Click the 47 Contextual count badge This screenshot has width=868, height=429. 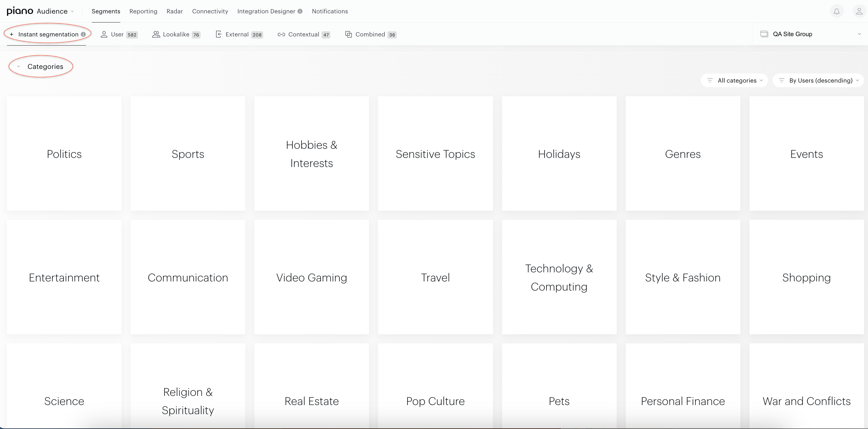point(326,35)
